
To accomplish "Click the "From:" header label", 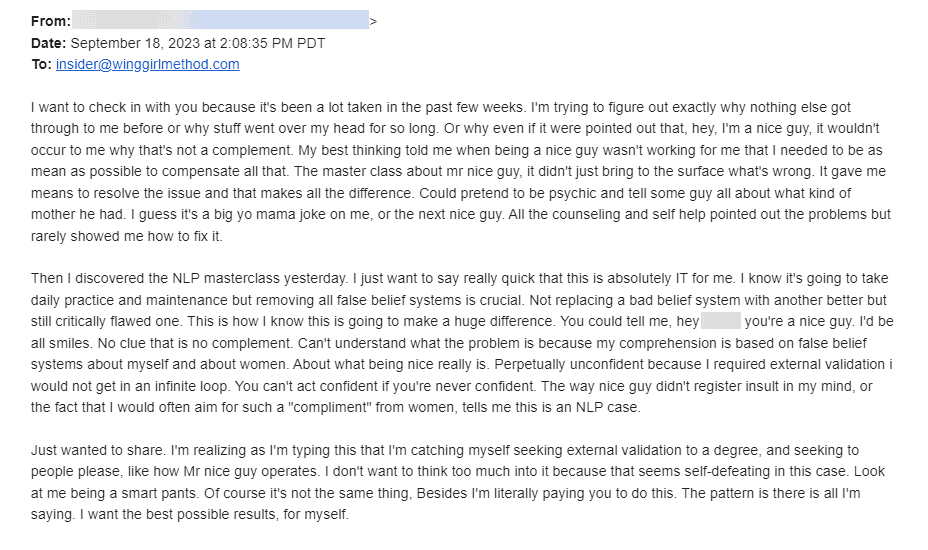I will click(x=51, y=21).
